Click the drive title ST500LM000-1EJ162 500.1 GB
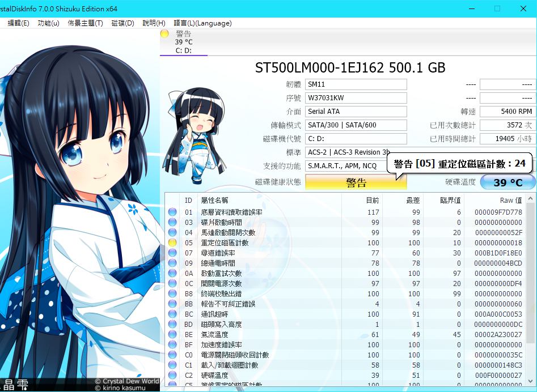Viewport: 537px width, 392px height. [x=350, y=67]
